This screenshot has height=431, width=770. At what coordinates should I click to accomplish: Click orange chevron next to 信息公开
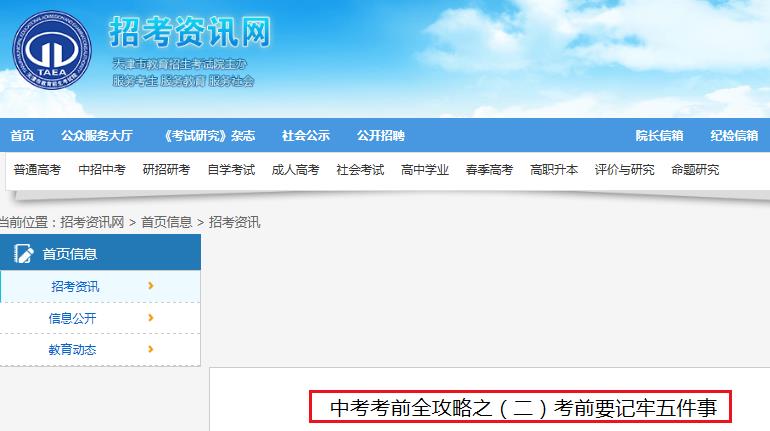[x=151, y=318]
